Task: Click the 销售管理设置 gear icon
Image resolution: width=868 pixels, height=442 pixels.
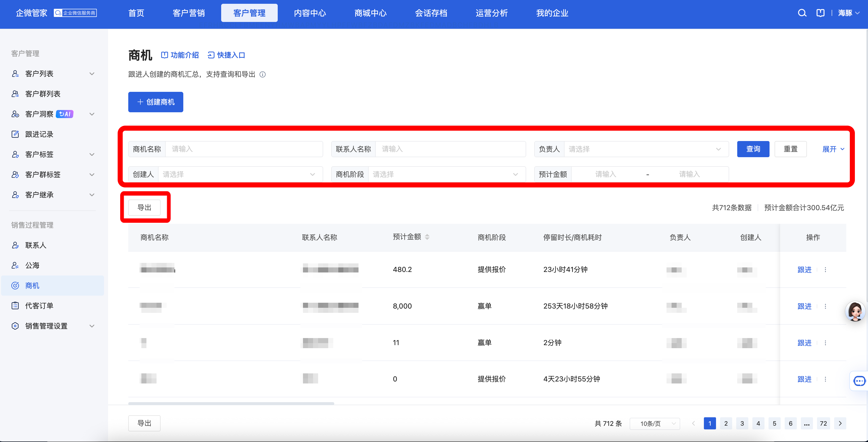Action: (15, 326)
